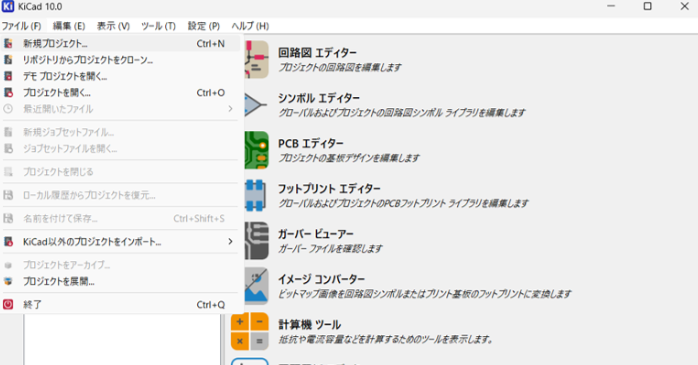Open the 計算機 ツール calculator icon
Viewport: 698px width, 365px height.
point(250,332)
